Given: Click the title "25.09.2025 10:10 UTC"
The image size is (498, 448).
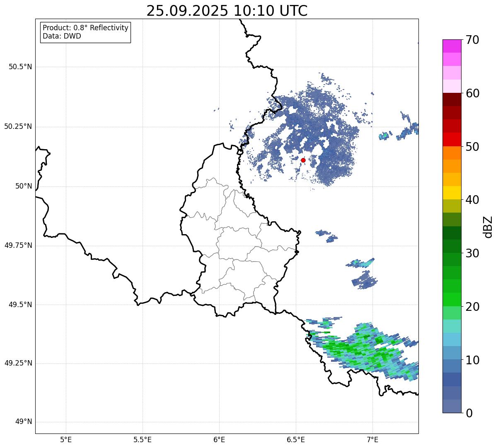Looking at the screenshot, I should (227, 11).
